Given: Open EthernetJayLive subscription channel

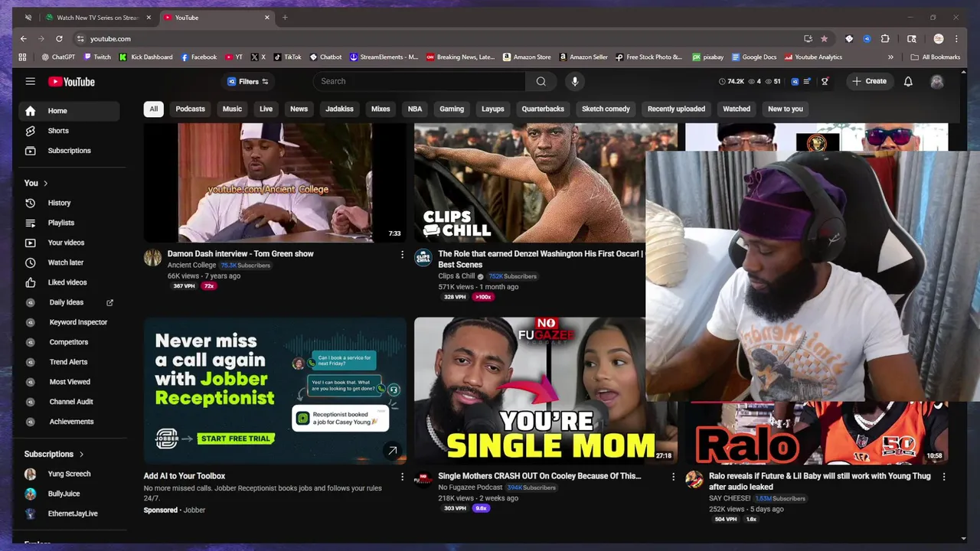Looking at the screenshot, I should 69,514.
